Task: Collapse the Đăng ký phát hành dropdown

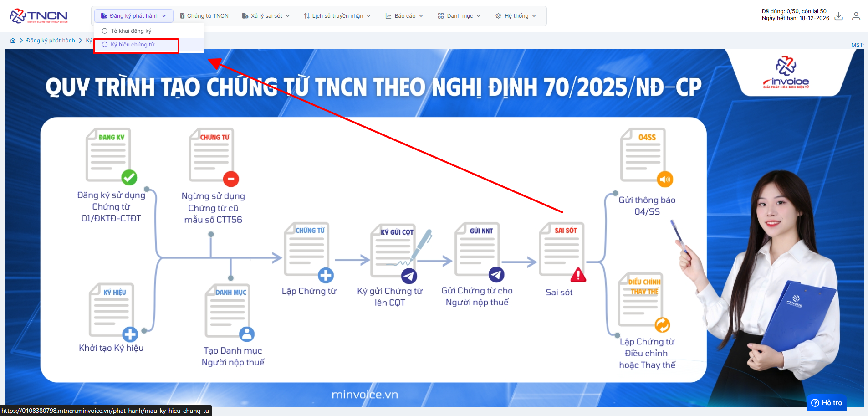Action: point(164,16)
